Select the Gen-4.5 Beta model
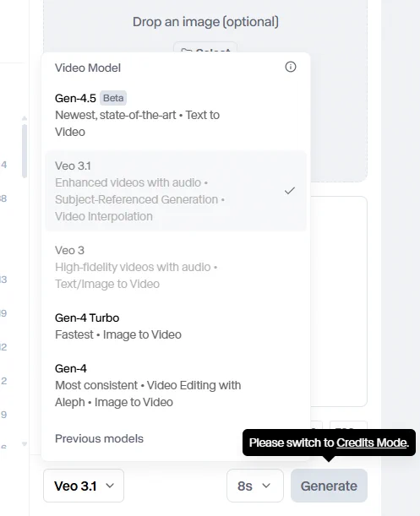The width and height of the screenshot is (420, 516). [x=176, y=115]
